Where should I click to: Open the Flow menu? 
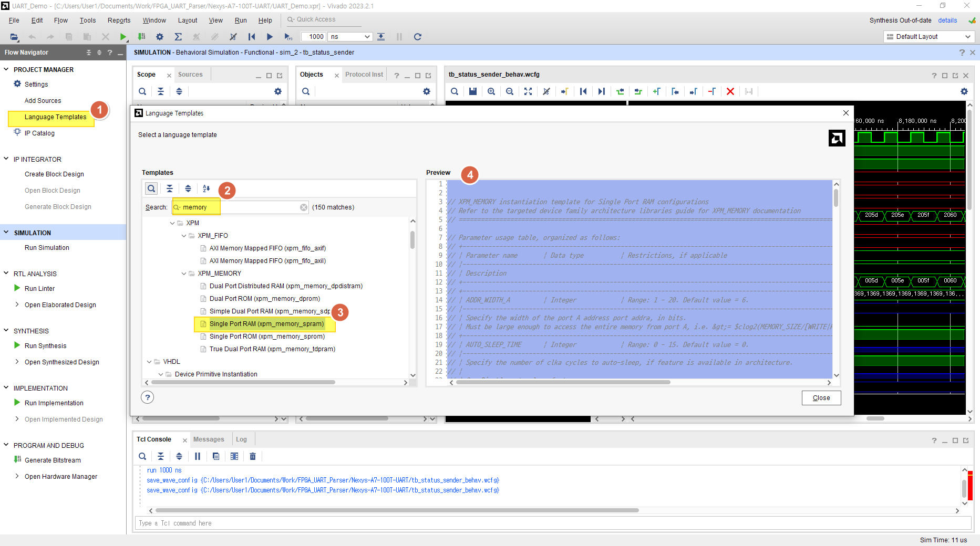click(61, 20)
